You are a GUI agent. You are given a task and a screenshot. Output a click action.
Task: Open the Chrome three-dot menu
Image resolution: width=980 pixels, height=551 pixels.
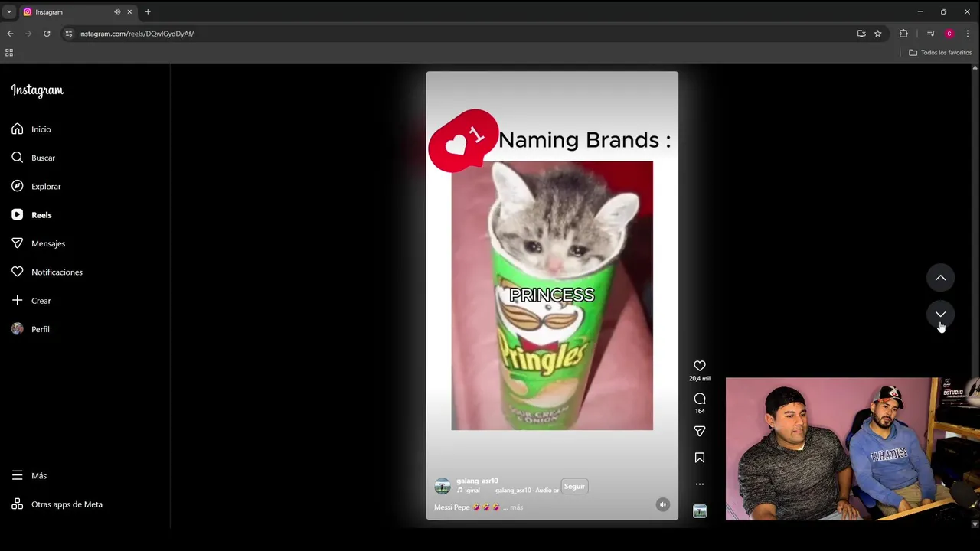point(968,34)
